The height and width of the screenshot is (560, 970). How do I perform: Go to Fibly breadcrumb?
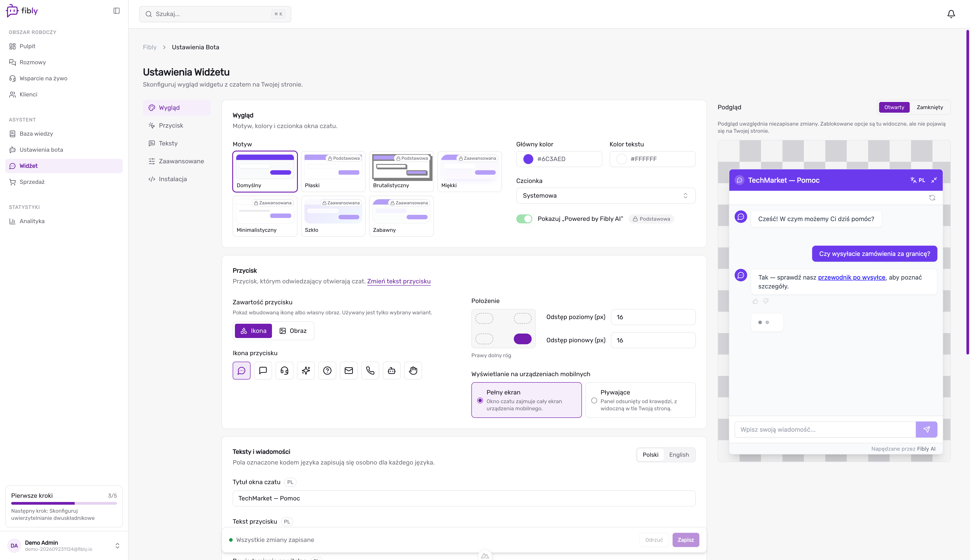[x=149, y=47]
